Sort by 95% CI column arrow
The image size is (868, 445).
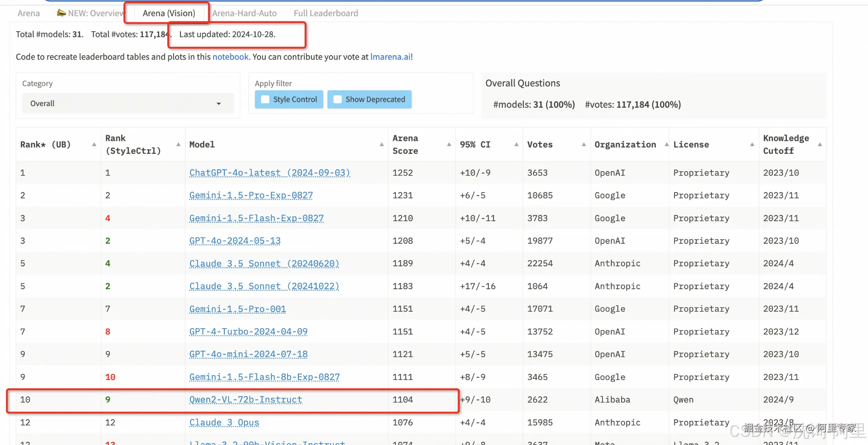516,144
